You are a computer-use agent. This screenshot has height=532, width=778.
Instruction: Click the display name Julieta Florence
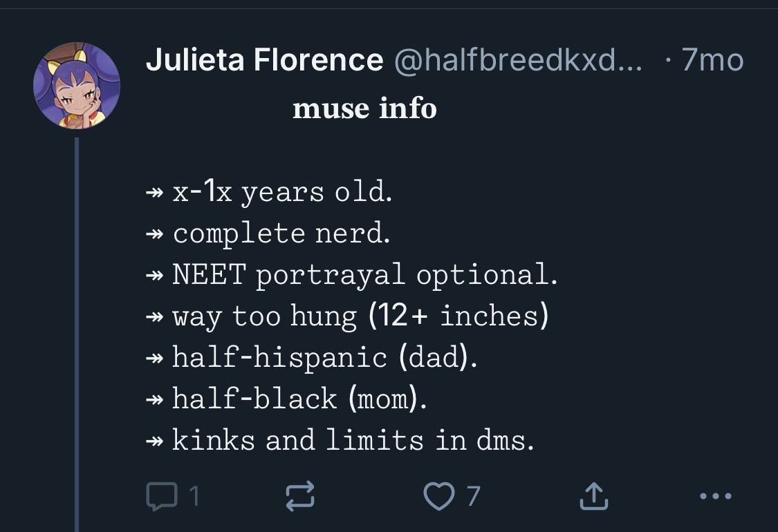[264, 61]
